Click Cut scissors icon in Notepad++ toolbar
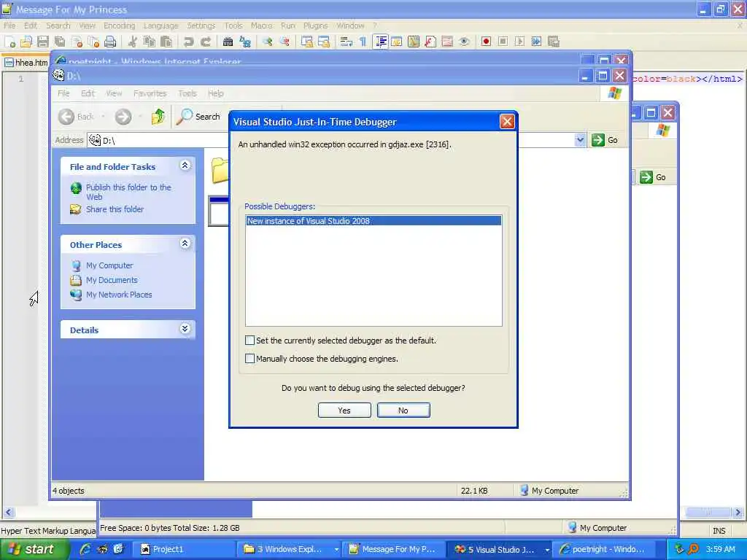Image resolution: width=747 pixels, height=560 pixels. coord(133,42)
